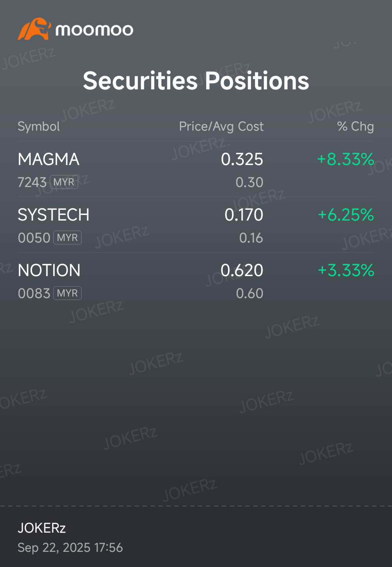Click the Symbol column header
Screen dimensions: 392x567
39,126
